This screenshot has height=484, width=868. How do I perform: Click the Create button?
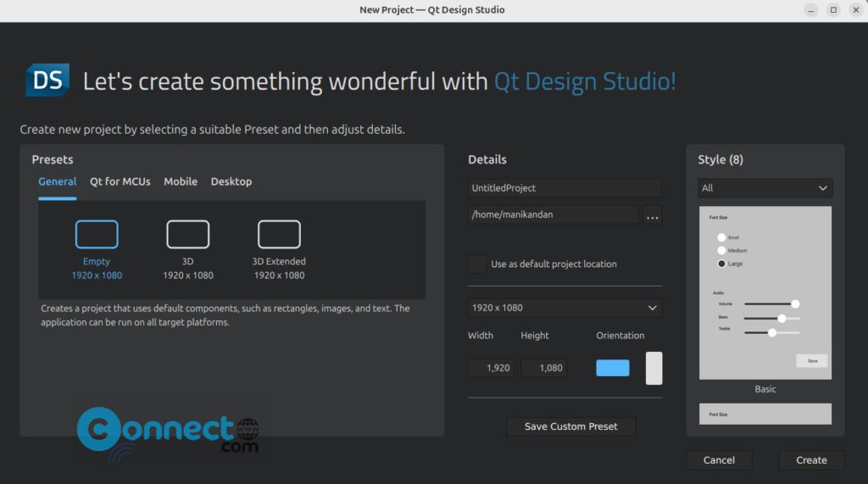(x=811, y=460)
